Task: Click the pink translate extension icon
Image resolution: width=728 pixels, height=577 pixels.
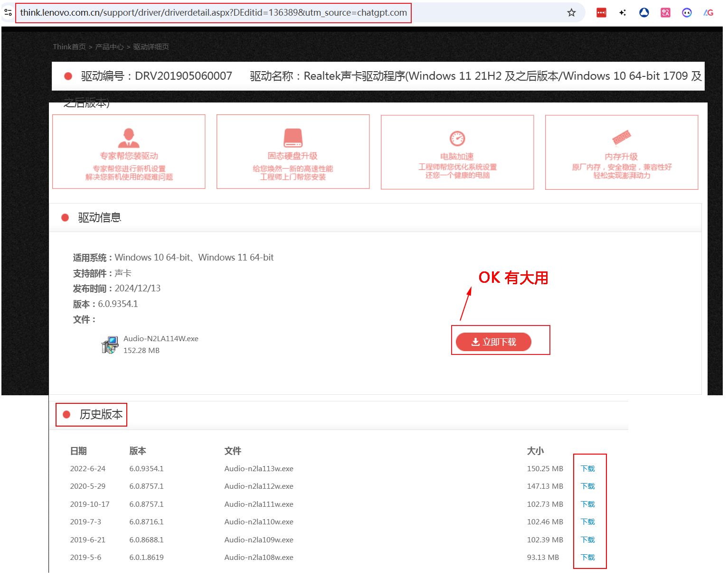Action: click(665, 13)
